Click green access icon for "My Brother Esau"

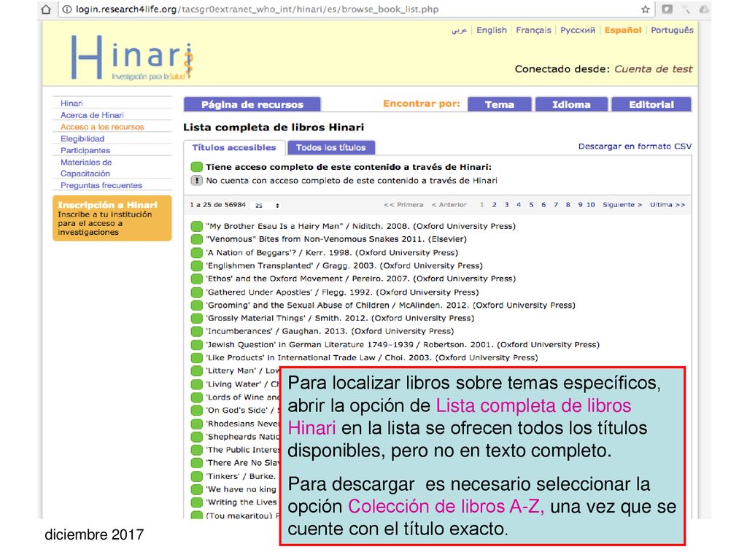coord(196,226)
